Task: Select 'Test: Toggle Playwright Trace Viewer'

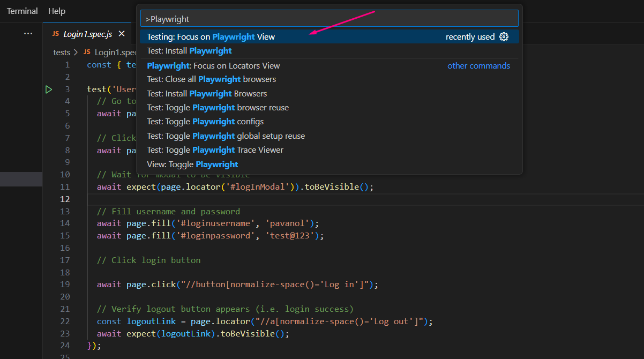Action: coord(329,149)
